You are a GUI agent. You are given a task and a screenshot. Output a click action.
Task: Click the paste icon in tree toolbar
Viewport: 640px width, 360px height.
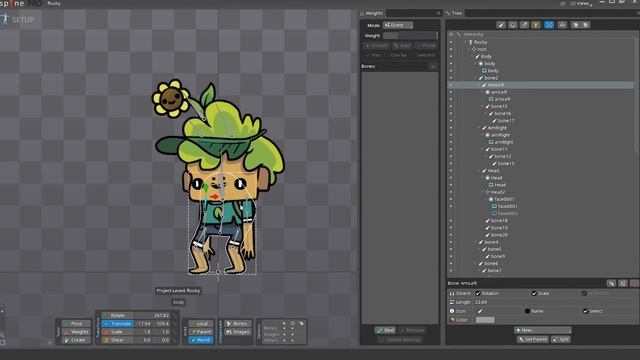[585, 25]
